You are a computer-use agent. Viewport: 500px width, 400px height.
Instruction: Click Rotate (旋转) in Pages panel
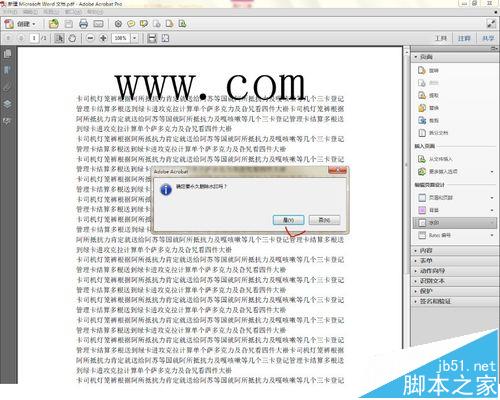tap(428, 70)
